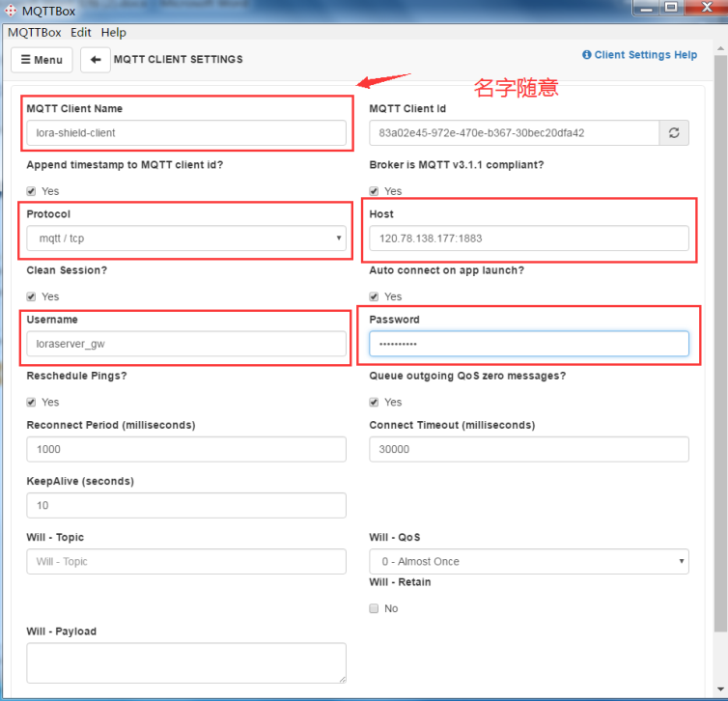Screen dimensions: 728x701
Task: Click the Reconnect Period field
Action: tap(186, 449)
